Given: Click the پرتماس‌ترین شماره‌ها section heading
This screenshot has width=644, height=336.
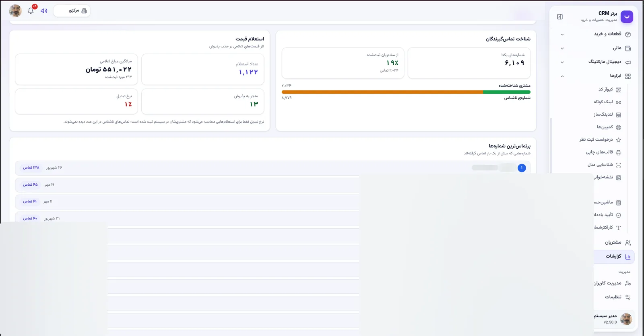Looking at the screenshot, I should pyautogui.click(x=510, y=146).
